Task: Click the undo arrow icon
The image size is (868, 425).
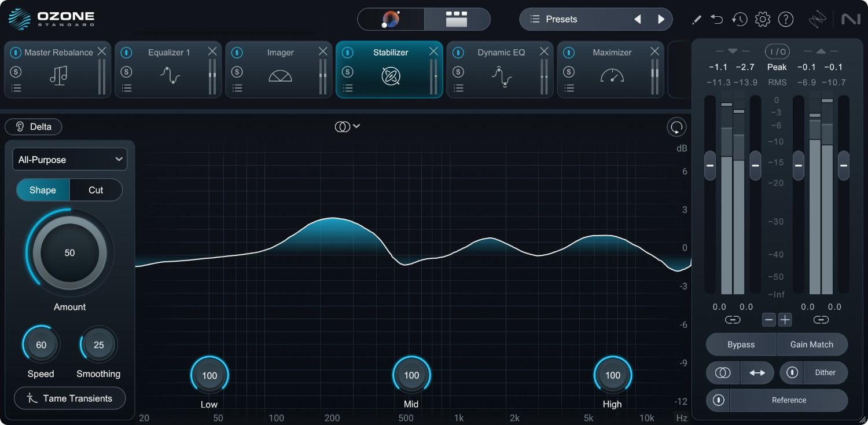Action: point(716,19)
